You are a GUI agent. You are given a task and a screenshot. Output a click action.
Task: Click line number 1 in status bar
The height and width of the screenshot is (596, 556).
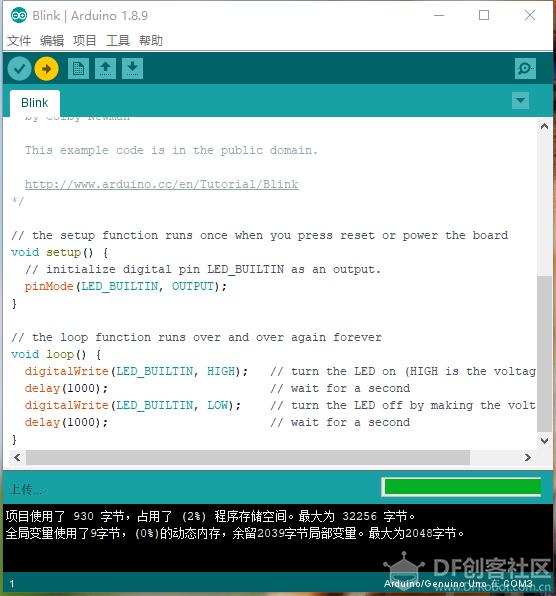[12, 583]
